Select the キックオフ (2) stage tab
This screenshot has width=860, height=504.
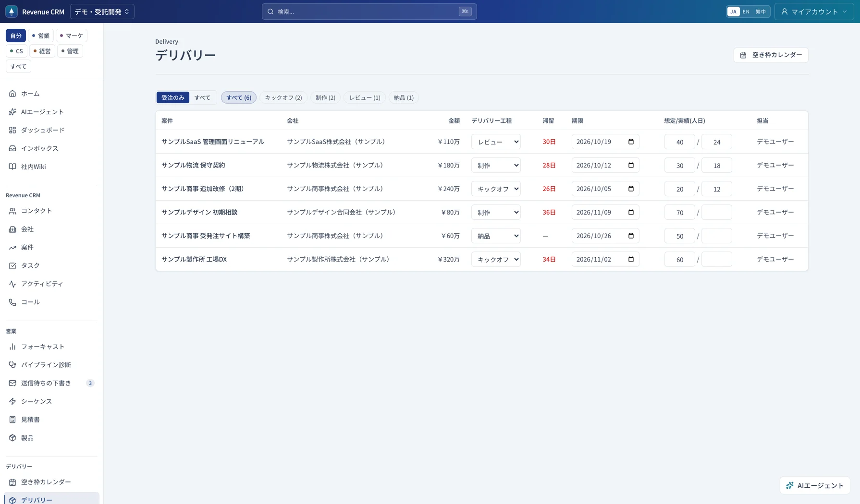(x=283, y=97)
